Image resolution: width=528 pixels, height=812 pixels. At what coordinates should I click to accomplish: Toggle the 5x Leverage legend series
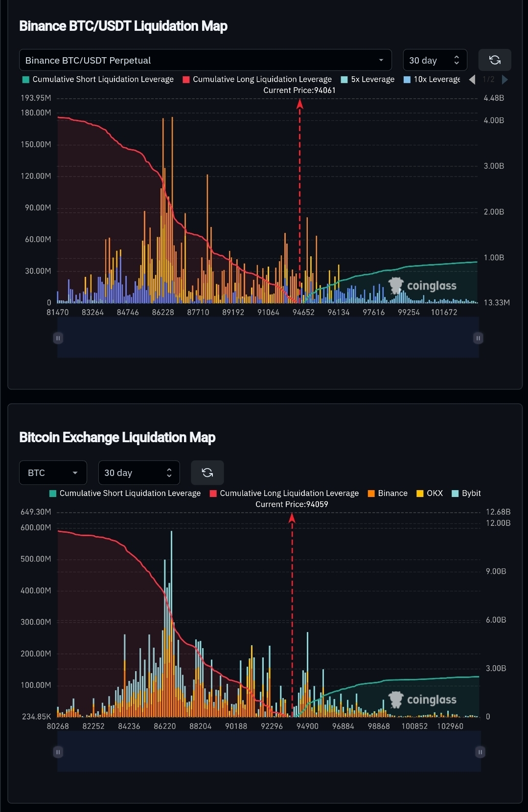[x=368, y=79]
